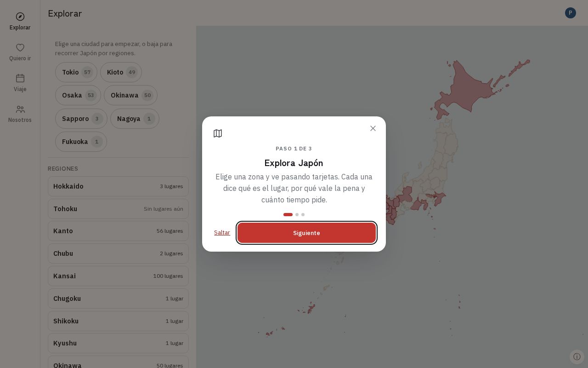Select the Kioto city chip

121,72
